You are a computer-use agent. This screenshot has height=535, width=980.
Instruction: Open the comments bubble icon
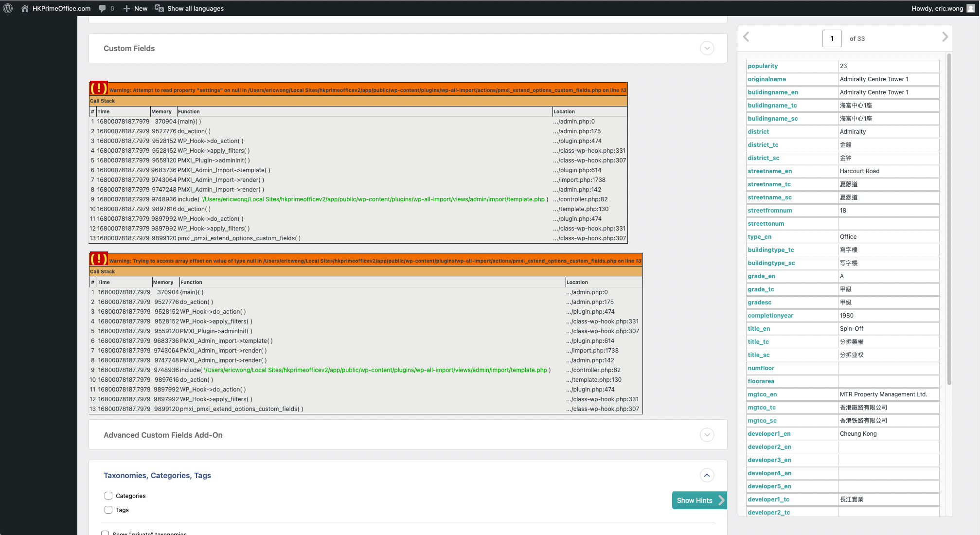tap(102, 8)
